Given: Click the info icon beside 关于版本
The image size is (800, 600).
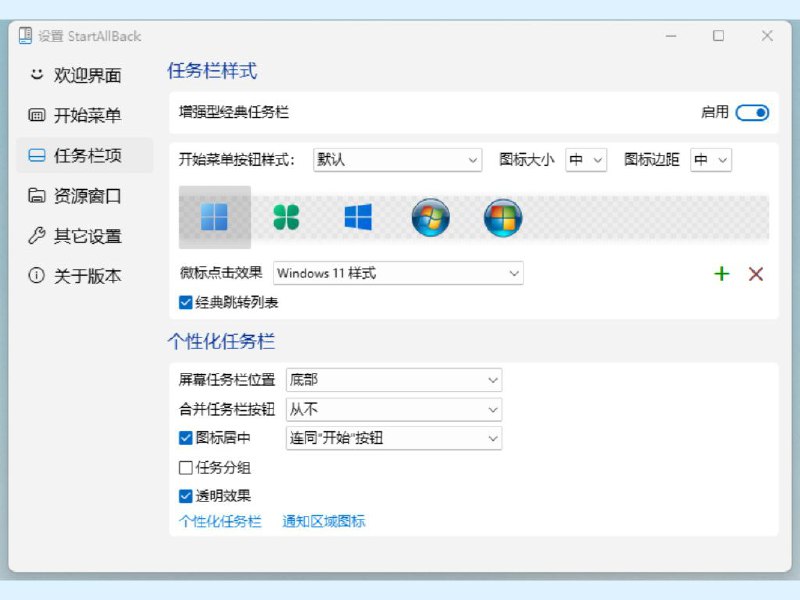Looking at the screenshot, I should coord(36,276).
